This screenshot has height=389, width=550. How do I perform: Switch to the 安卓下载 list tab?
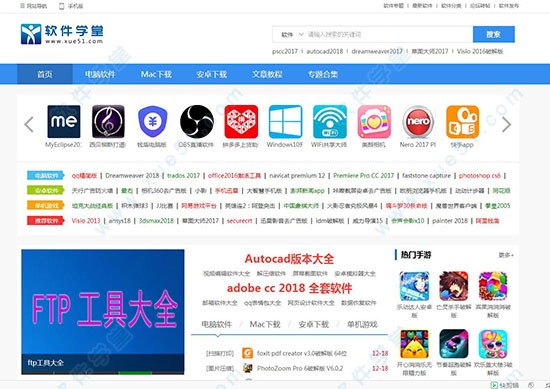click(x=314, y=324)
